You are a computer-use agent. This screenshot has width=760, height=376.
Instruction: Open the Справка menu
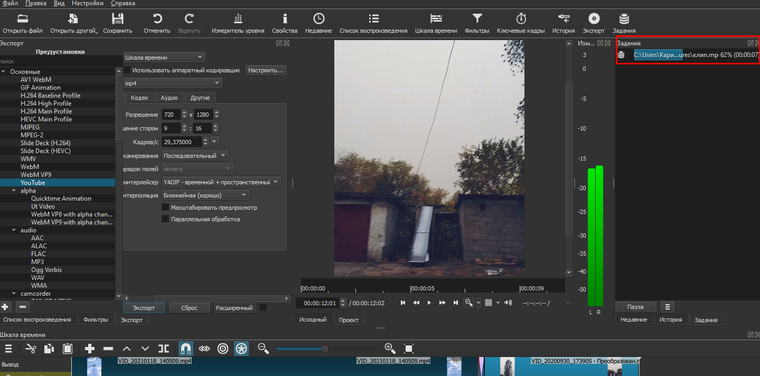(123, 3)
